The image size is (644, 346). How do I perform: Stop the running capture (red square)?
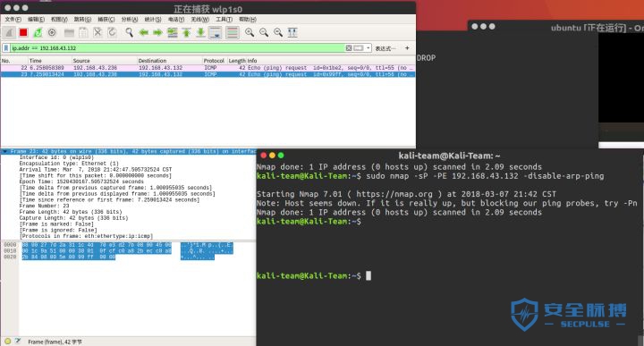point(23,32)
